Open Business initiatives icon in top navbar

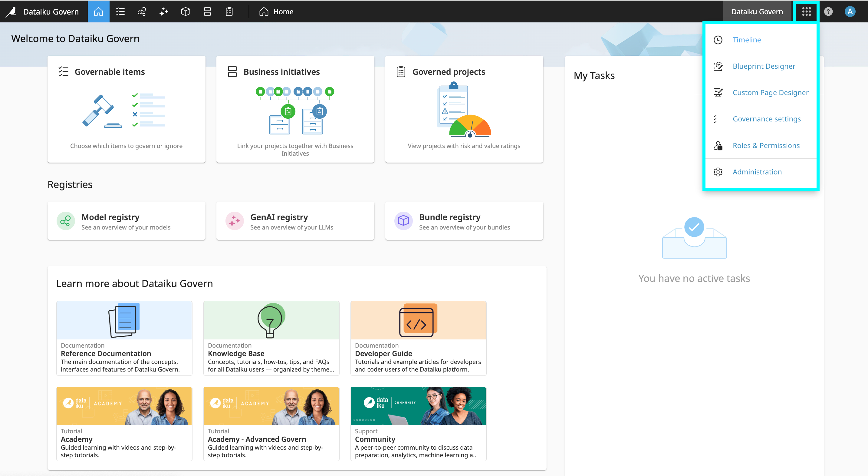pyautogui.click(x=207, y=12)
